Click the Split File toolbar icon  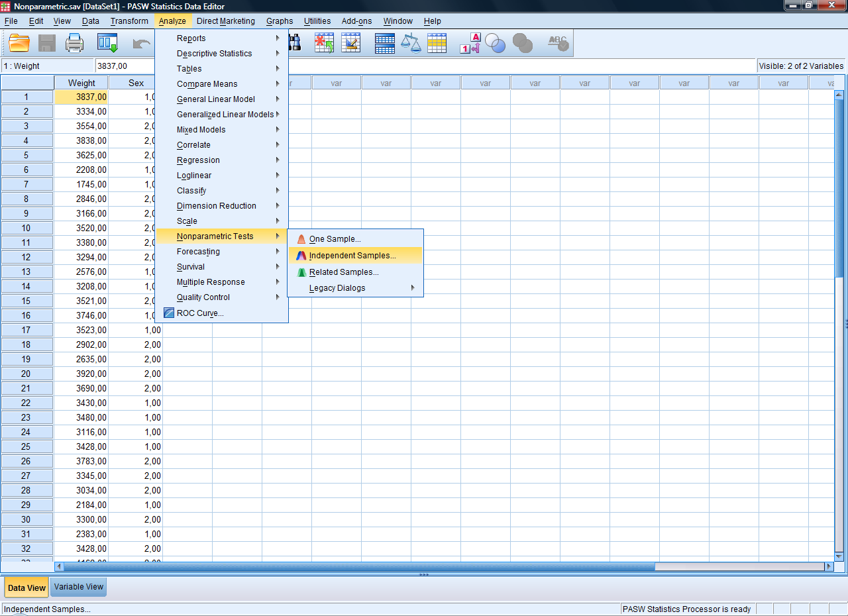tap(385, 44)
